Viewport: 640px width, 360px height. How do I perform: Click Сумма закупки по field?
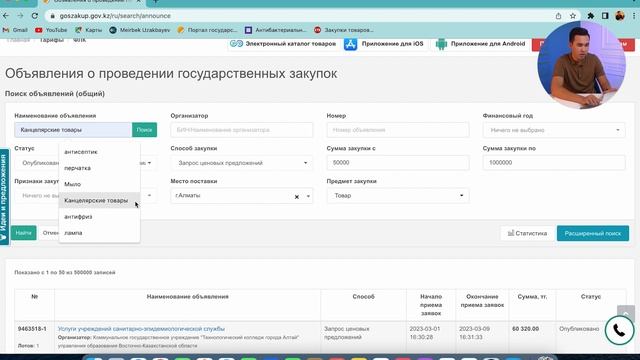[554, 162]
